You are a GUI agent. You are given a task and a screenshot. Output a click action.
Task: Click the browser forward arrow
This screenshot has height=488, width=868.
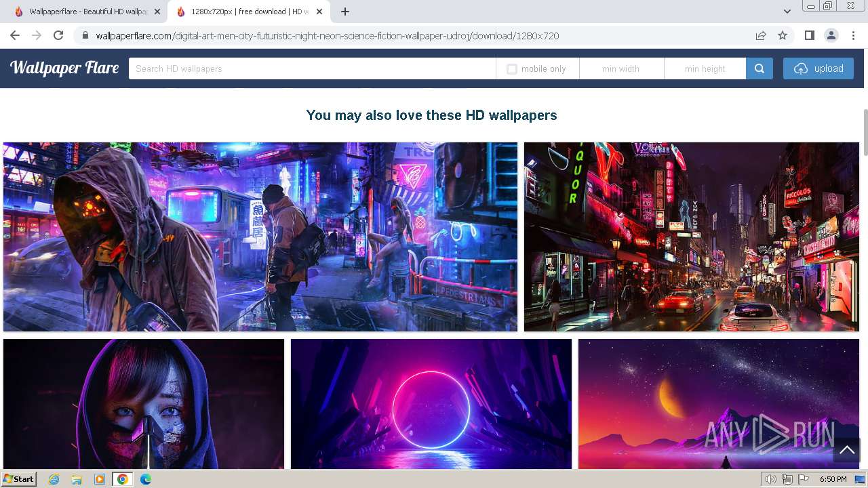tap(37, 35)
